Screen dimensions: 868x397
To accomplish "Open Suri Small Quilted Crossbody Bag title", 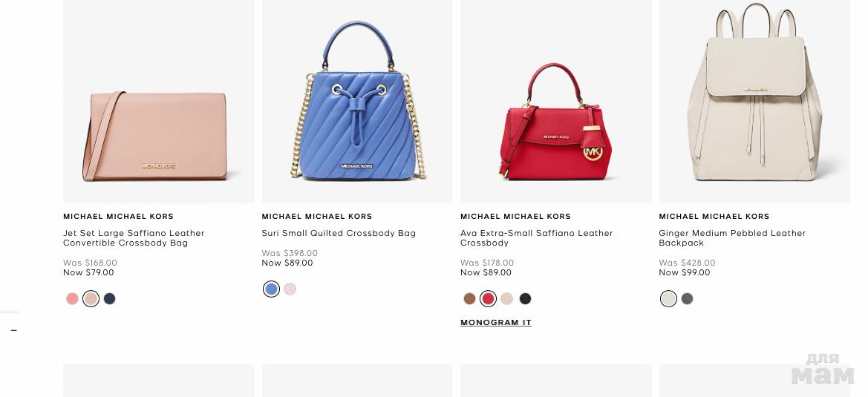I will point(339,233).
